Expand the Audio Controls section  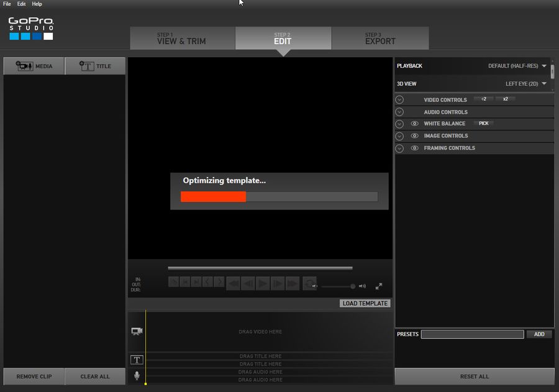click(399, 111)
